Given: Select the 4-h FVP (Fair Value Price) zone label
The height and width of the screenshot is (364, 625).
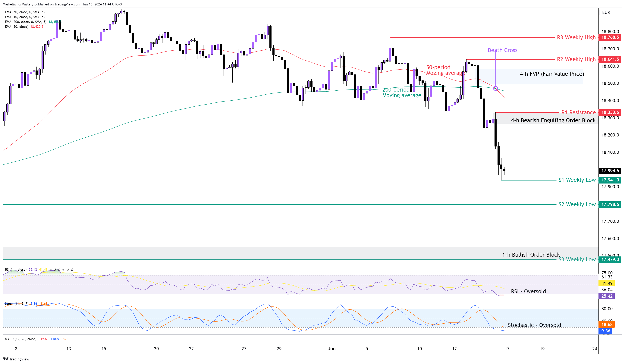Looking at the screenshot, I should coord(552,74).
